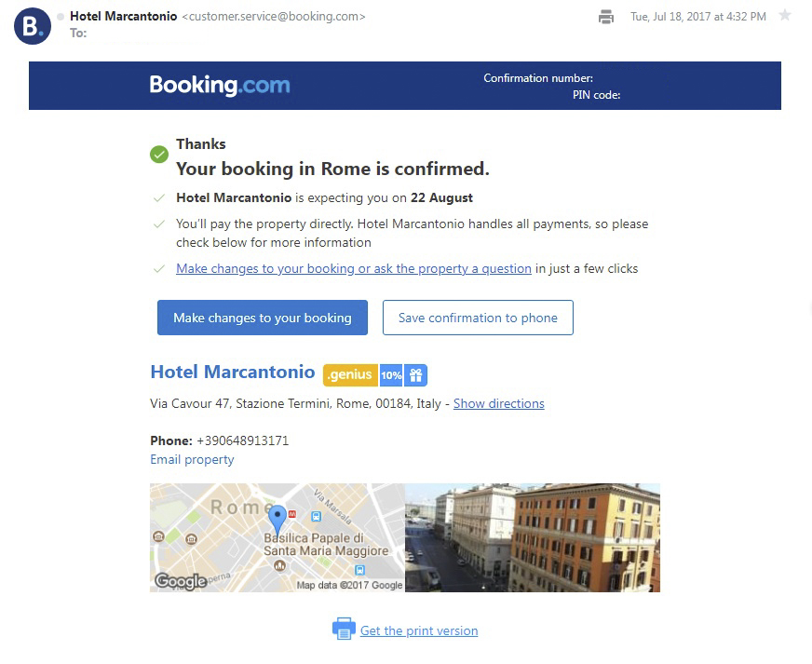Open the Rome map thumbnail
Viewport: 812px width, 664px height.
tap(277, 537)
